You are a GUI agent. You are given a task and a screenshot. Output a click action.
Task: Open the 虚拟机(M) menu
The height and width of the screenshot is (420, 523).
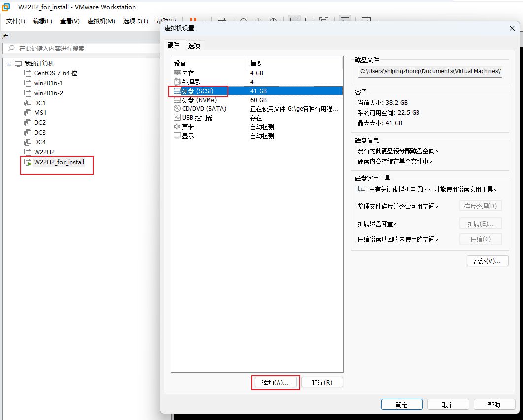[x=101, y=21]
